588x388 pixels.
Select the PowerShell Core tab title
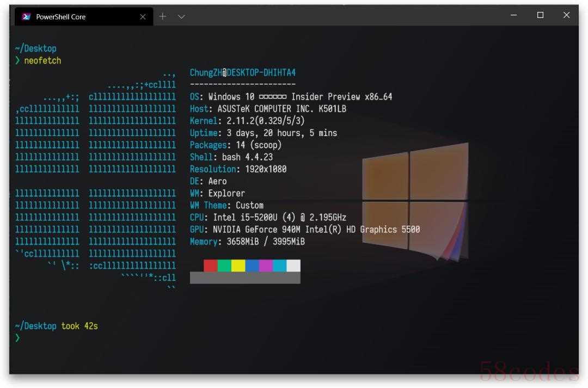[60, 17]
